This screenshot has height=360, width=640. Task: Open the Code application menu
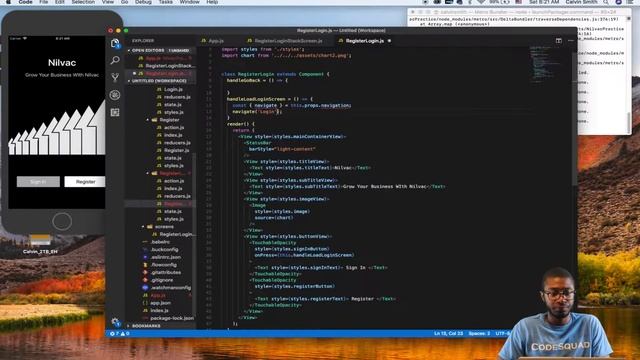(x=25, y=2)
